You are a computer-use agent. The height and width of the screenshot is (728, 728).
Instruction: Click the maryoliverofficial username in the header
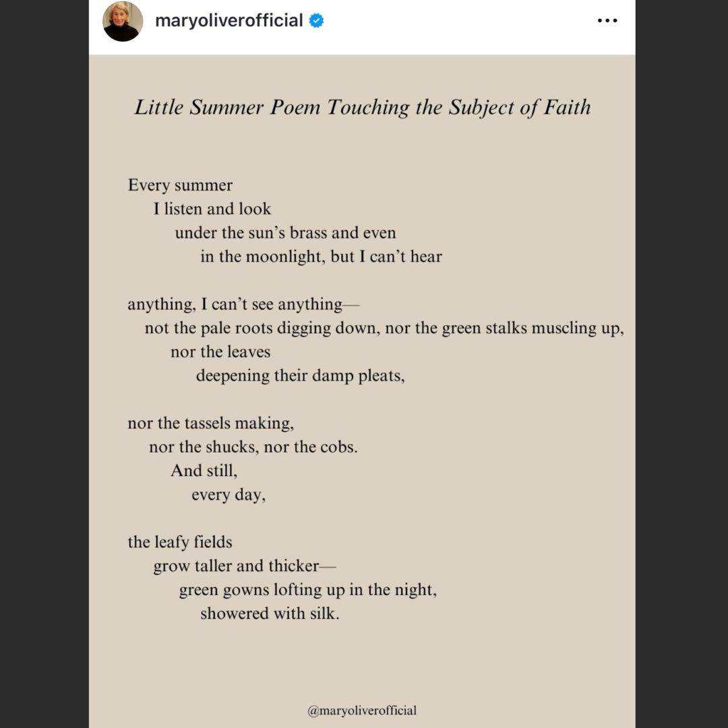point(229,21)
